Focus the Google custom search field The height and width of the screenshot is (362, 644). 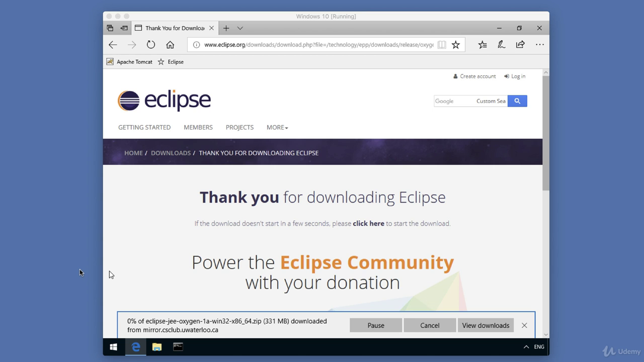tap(470, 101)
